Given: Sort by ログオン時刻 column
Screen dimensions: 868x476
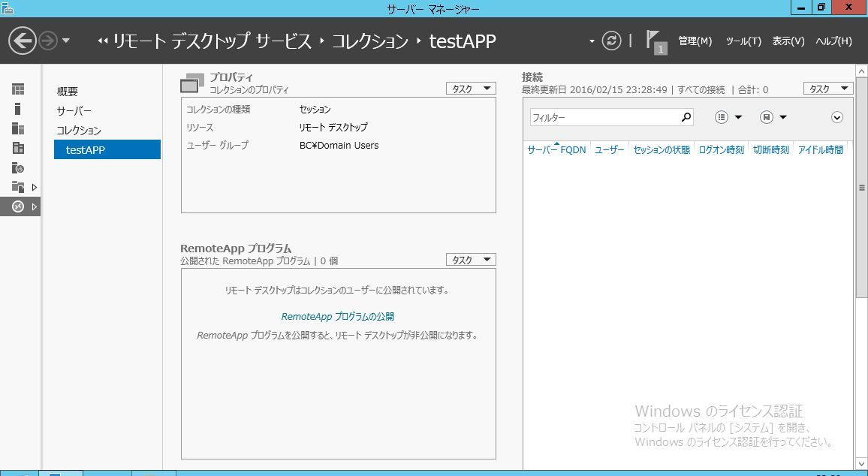Looking at the screenshot, I should (x=722, y=149).
